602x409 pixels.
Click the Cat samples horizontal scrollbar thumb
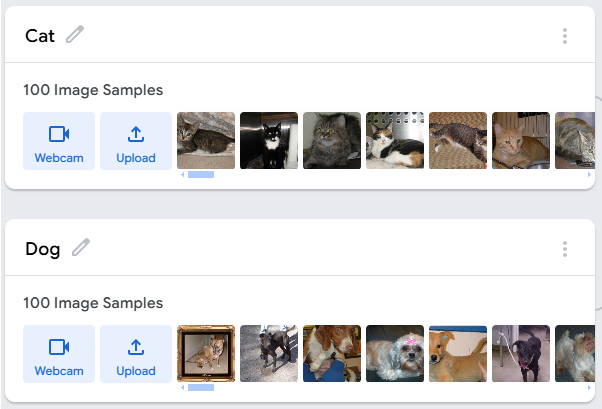[201, 175]
